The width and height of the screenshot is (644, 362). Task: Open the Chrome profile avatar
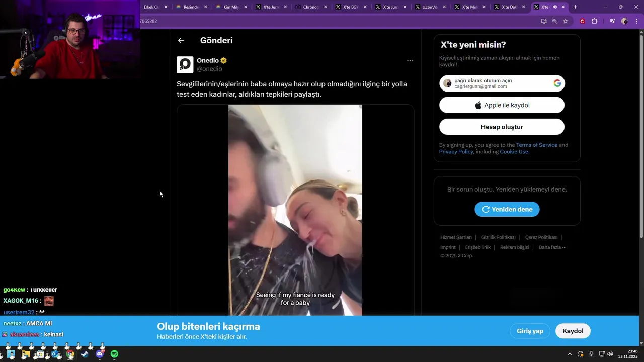click(624, 21)
